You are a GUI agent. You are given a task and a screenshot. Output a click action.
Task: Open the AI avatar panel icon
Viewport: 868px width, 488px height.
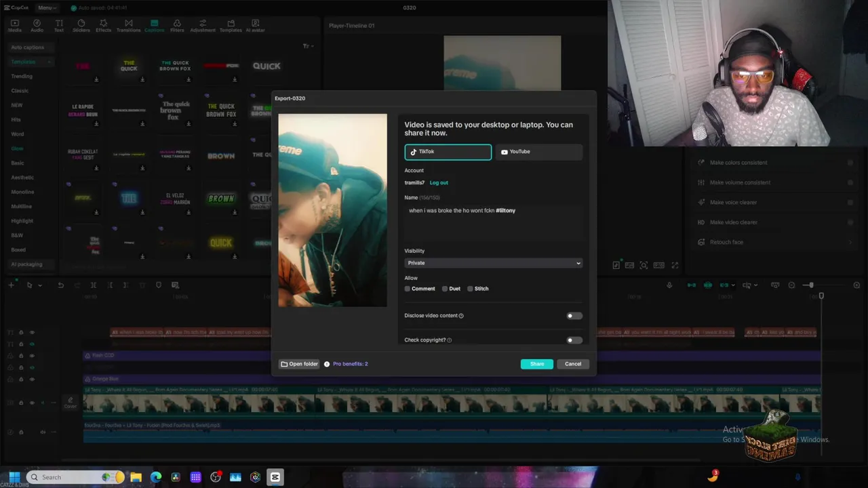tap(256, 26)
